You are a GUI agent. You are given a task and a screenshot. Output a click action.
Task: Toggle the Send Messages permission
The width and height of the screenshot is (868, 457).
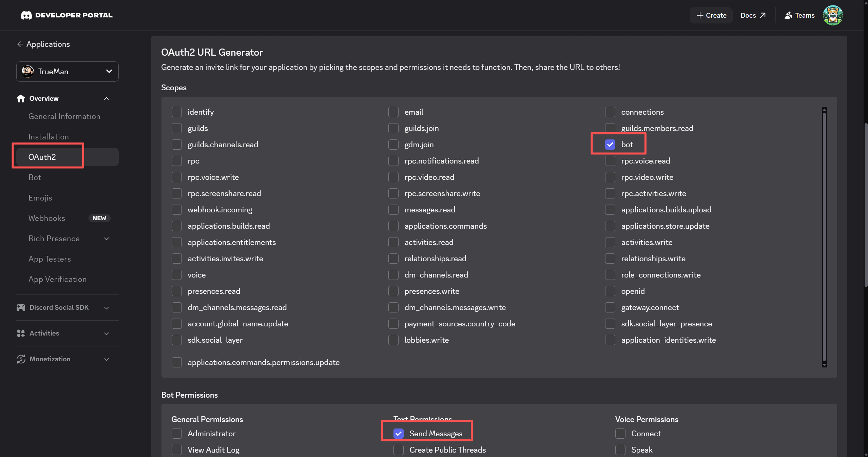pos(398,434)
